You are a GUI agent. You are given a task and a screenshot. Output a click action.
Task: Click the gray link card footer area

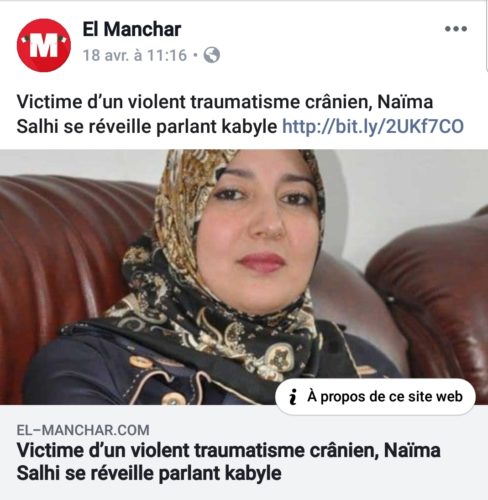pyautogui.click(x=244, y=452)
